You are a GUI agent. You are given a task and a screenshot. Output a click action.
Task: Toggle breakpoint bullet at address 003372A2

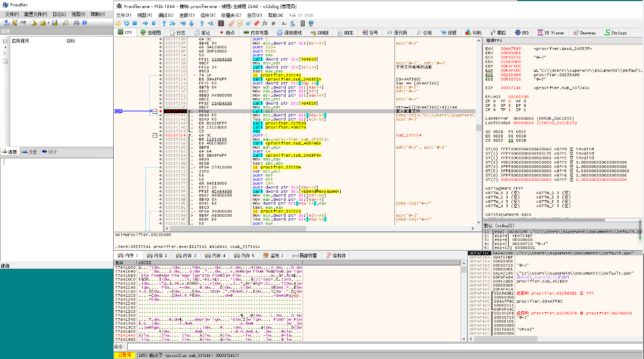pyautogui.click(x=160, y=223)
